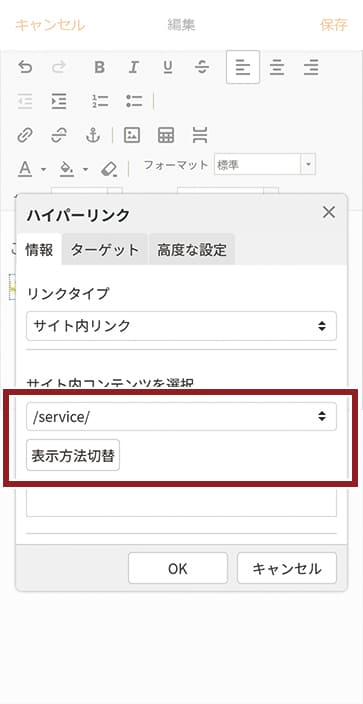
Task: Switch to the 高度な設定 tab
Action: click(x=191, y=249)
